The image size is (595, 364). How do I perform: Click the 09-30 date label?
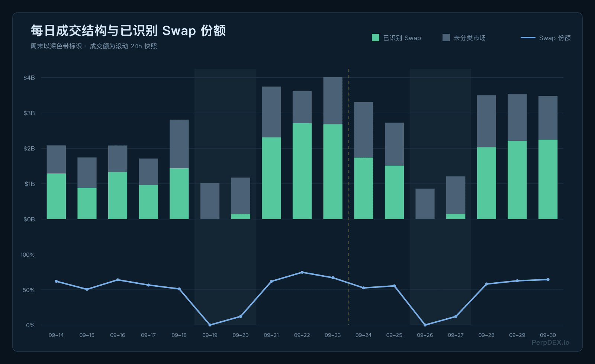pyautogui.click(x=548, y=335)
